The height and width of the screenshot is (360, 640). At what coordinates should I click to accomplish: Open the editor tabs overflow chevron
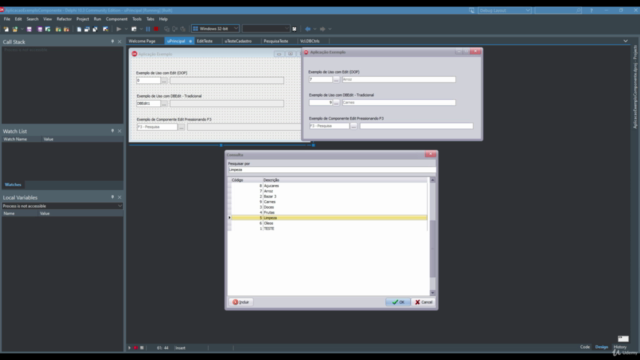pos(626,41)
